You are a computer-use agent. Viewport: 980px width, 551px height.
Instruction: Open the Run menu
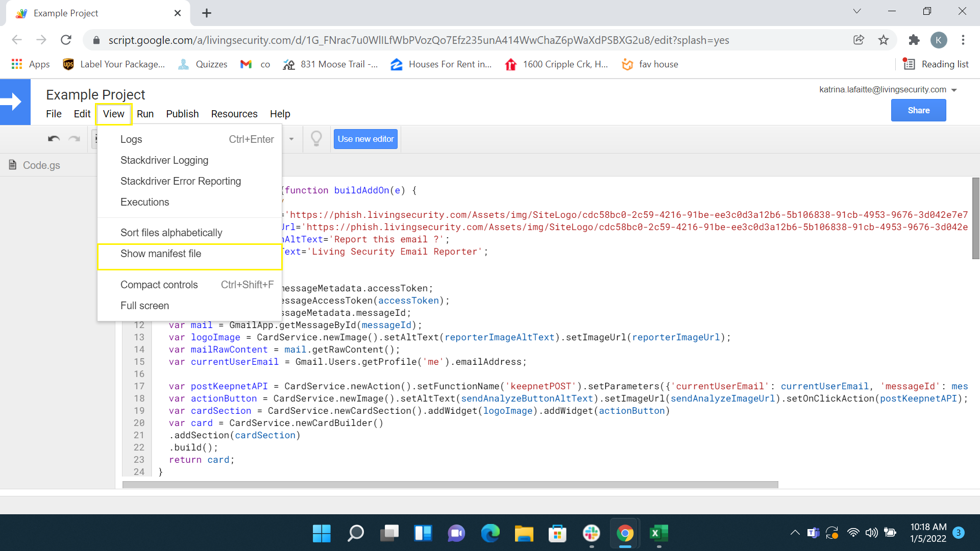145,114
